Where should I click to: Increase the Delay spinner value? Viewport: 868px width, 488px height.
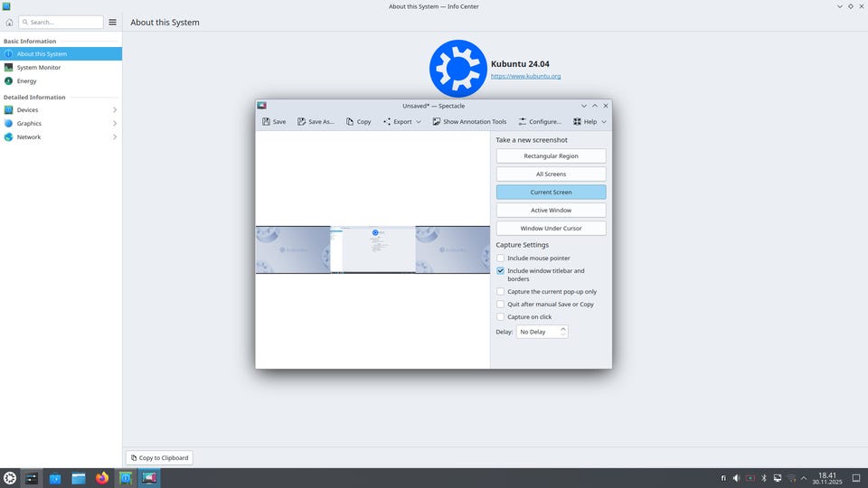pos(563,329)
